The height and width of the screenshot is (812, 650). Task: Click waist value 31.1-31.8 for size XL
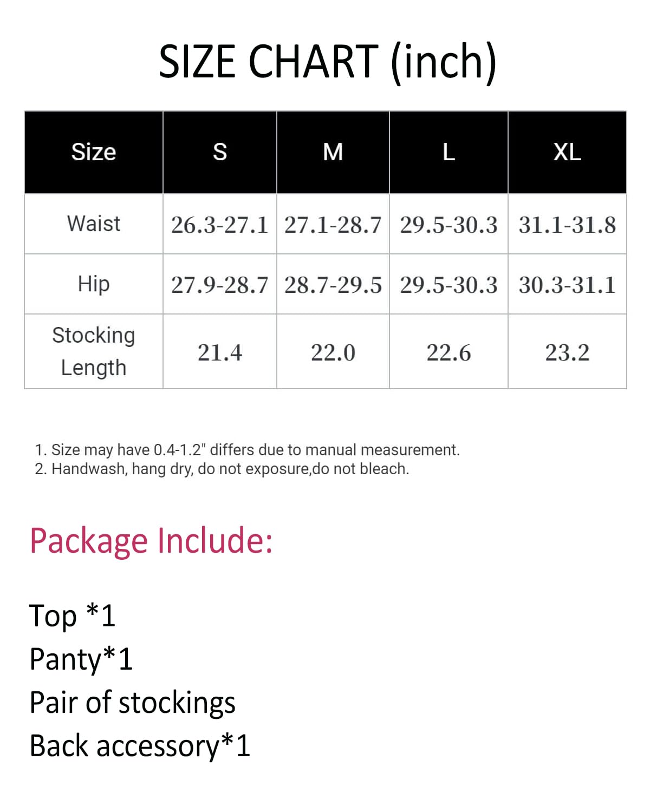(567, 225)
